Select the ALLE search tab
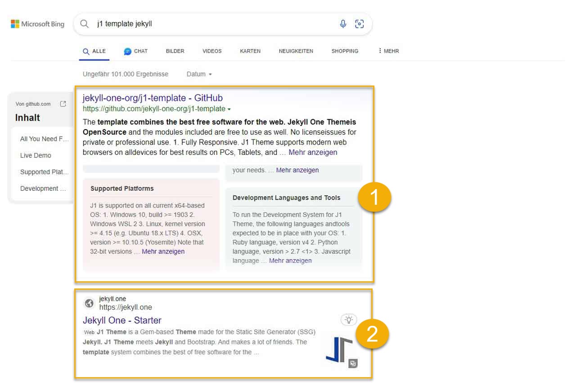 [94, 51]
